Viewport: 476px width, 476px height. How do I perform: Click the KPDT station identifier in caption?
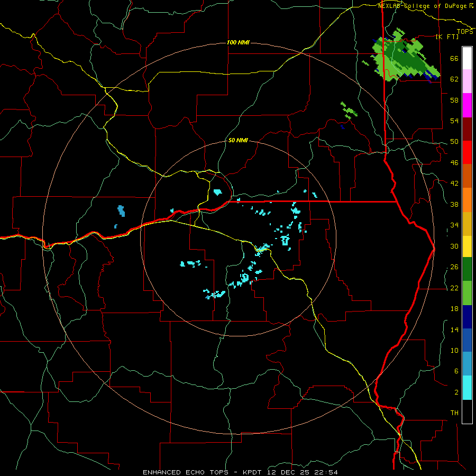point(253,472)
